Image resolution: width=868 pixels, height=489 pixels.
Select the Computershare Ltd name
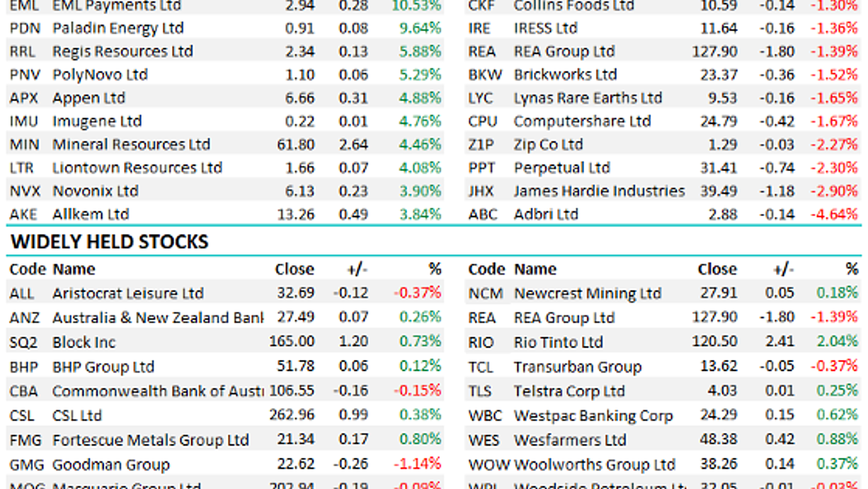coord(582,121)
